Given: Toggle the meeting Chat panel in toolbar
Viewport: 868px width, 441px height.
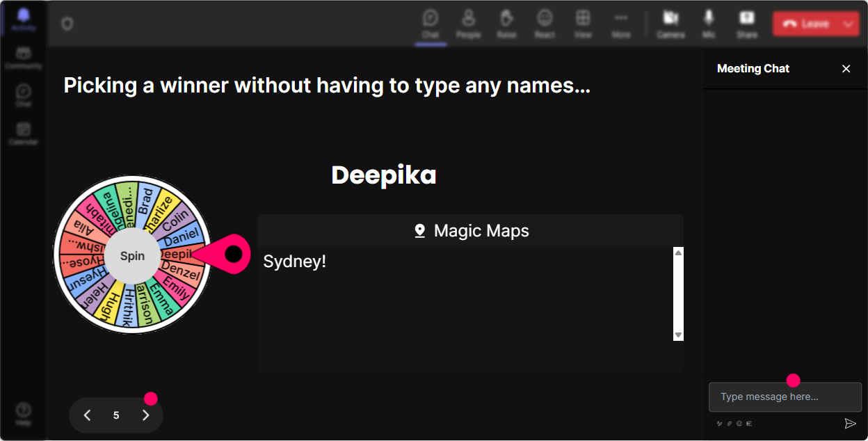Looking at the screenshot, I should [x=431, y=24].
